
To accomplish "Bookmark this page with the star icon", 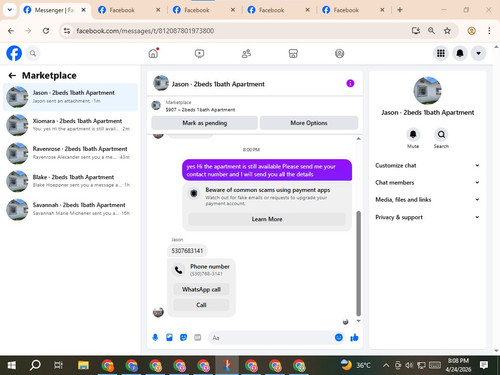I will [x=447, y=31].
